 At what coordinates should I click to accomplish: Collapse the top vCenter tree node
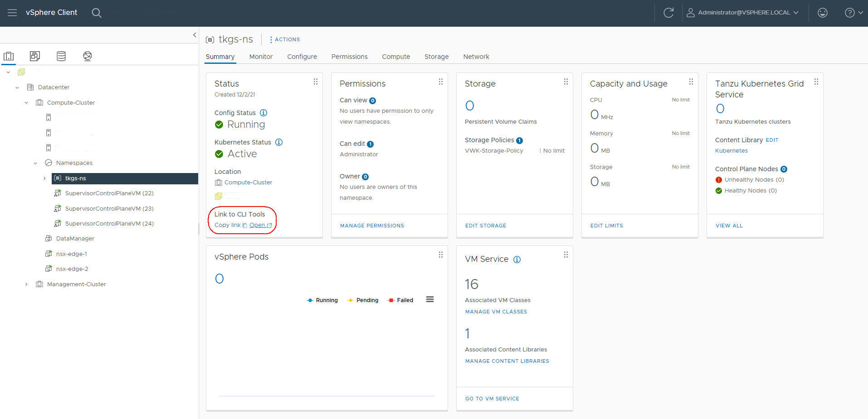[8, 72]
